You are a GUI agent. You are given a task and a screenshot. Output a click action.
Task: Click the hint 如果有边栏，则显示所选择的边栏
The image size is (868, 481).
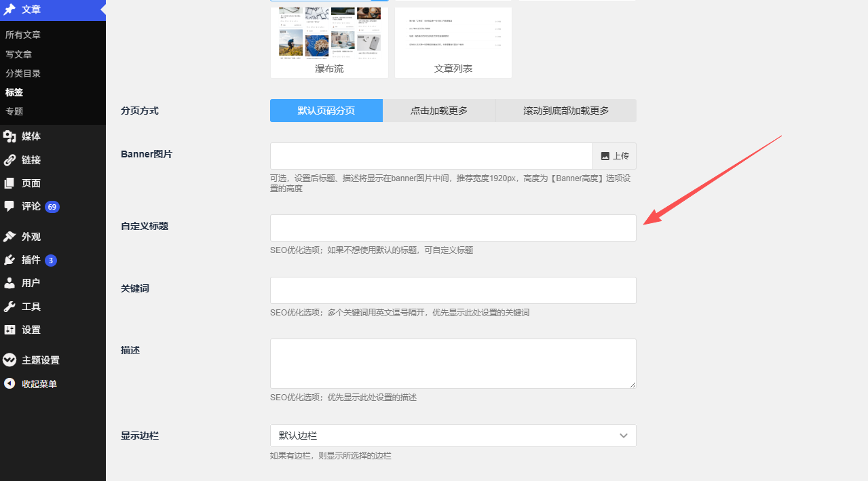tap(331, 456)
